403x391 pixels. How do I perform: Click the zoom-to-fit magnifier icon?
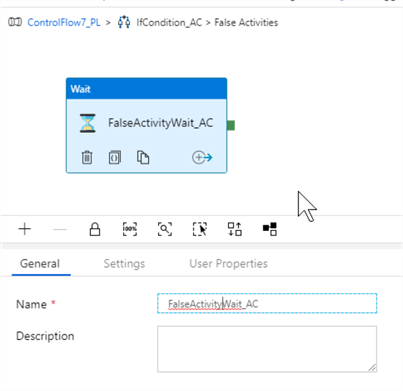[x=165, y=229]
